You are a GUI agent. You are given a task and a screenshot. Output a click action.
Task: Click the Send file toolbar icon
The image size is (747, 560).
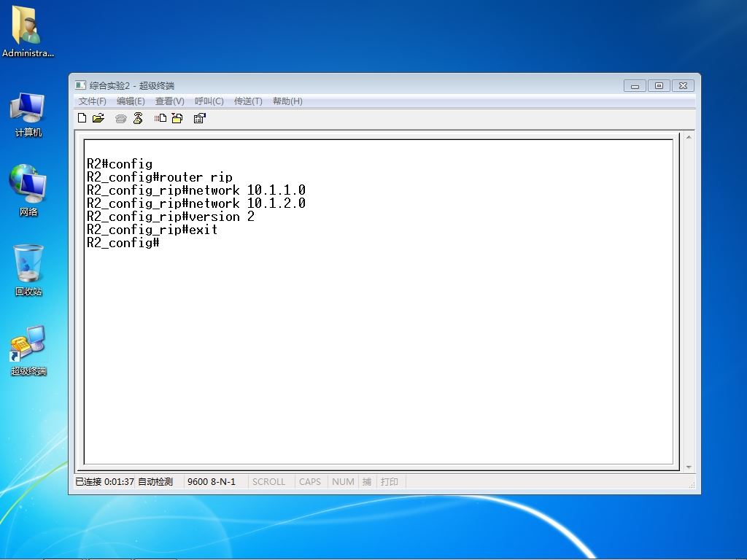160,118
